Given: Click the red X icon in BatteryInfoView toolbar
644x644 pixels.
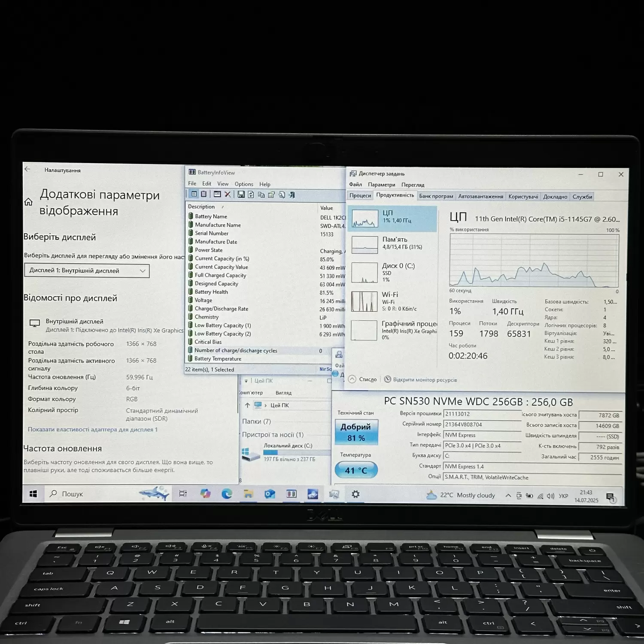Looking at the screenshot, I should pos(228,194).
